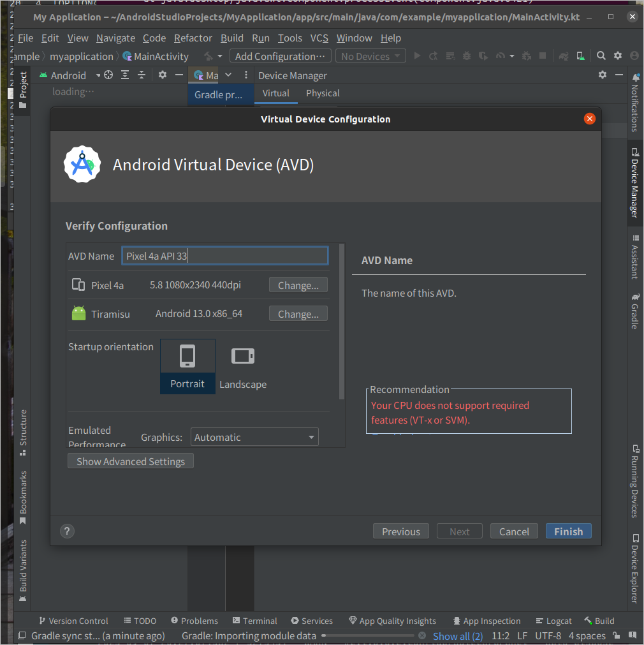Open Notifications tool window sidebar
The width and height of the screenshot is (644, 645).
tap(635, 103)
